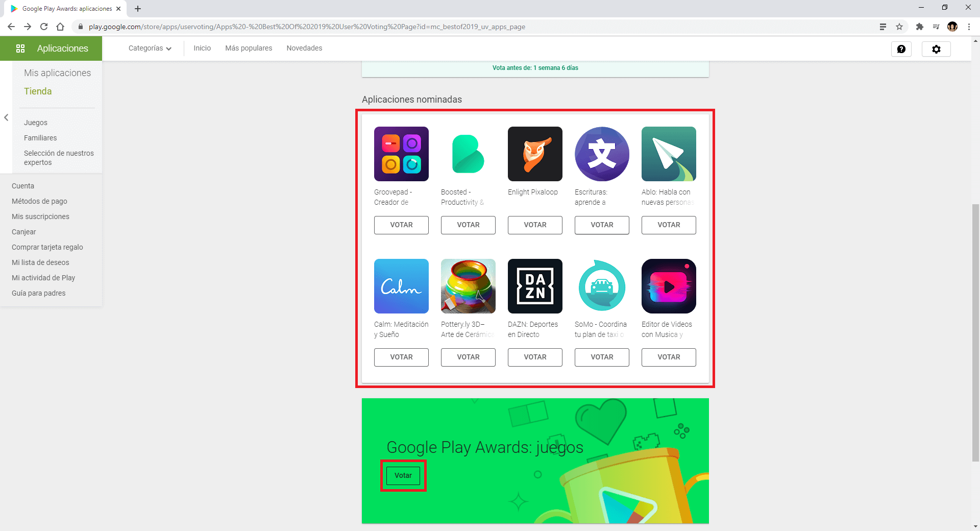
Task: Click the scrollbar down arrow
Action: point(975,526)
